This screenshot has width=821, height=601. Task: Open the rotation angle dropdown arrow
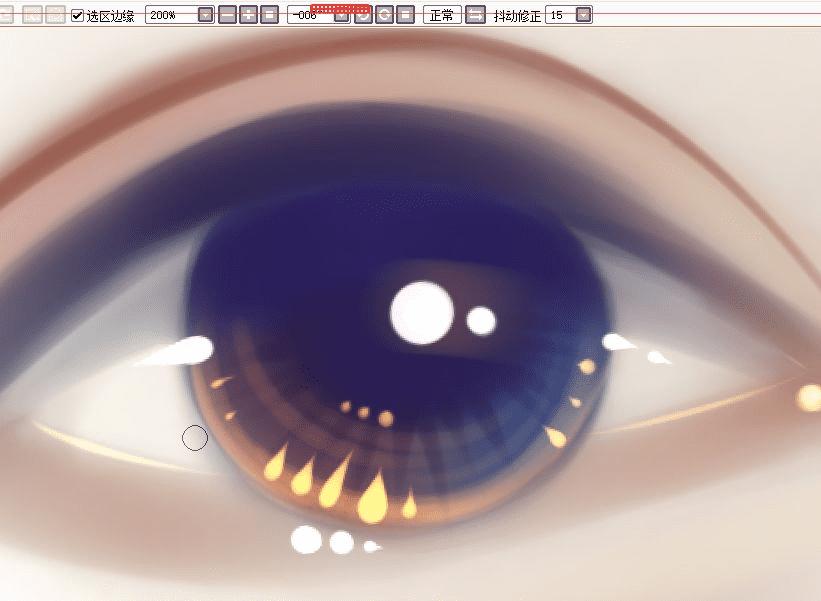click(342, 15)
